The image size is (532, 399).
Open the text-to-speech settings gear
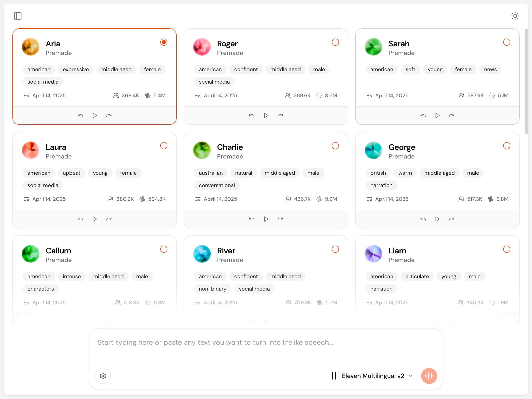(103, 376)
